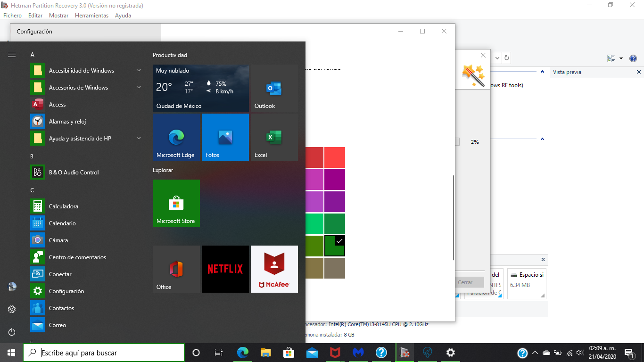Select the gray-brown accent color
644x362 pixels.
335,268
